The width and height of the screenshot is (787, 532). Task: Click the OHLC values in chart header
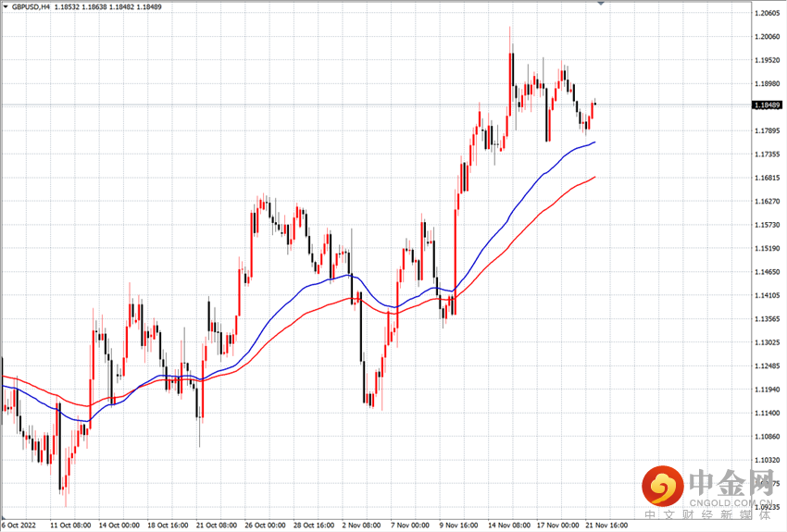(108, 7)
